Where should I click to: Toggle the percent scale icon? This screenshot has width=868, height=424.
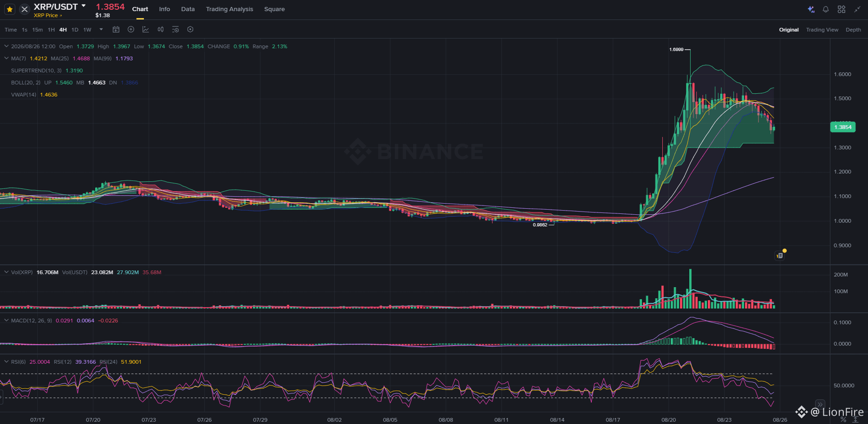pos(843,420)
